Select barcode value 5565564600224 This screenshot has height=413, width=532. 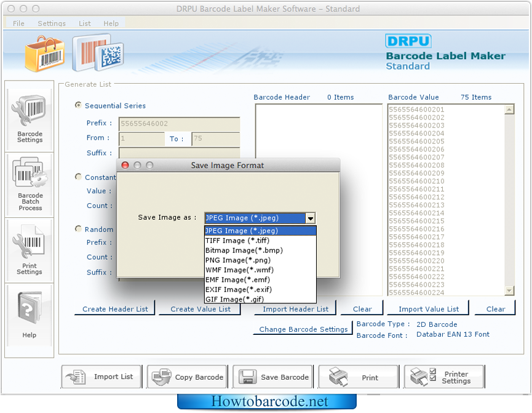pos(416,292)
